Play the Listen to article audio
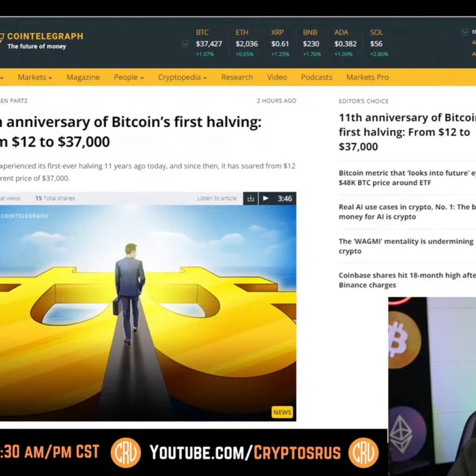The width and height of the screenshot is (476, 476). tap(266, 198)
